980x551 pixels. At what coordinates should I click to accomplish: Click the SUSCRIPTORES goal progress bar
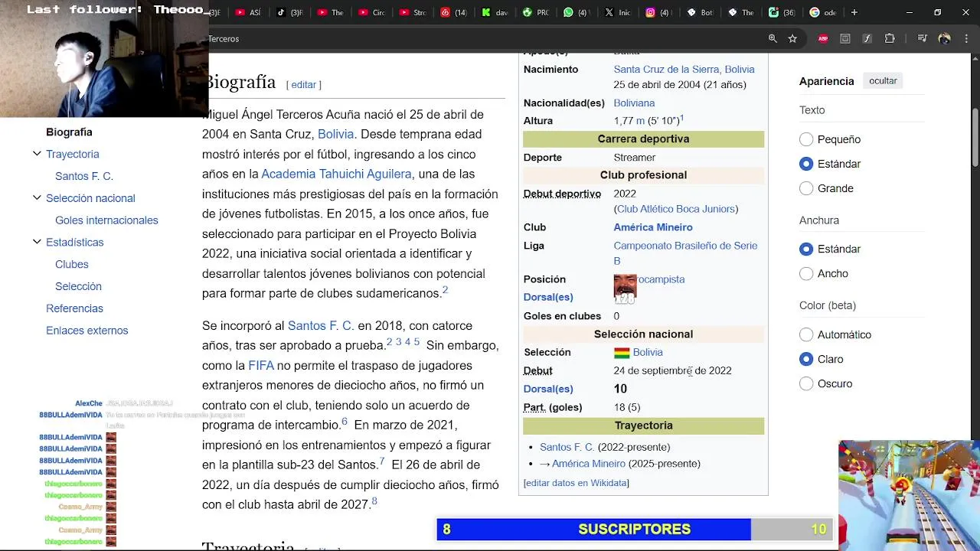635,530
